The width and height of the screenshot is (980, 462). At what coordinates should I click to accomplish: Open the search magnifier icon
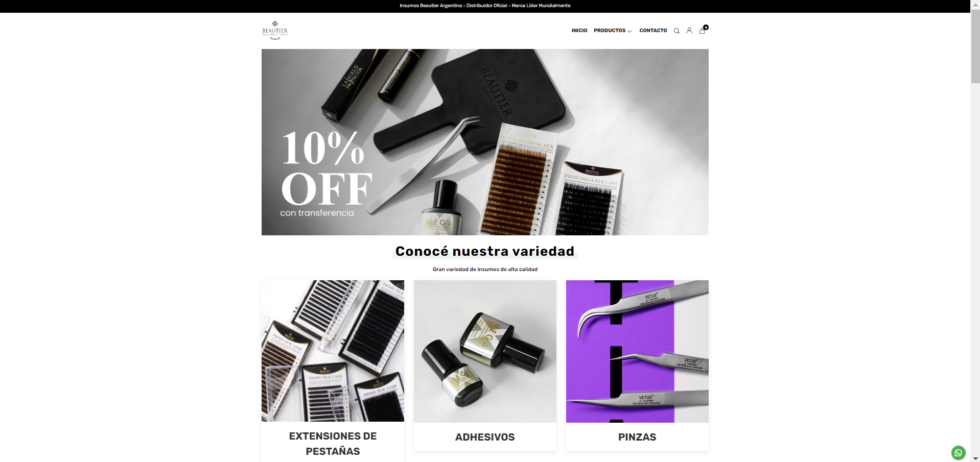676,31
